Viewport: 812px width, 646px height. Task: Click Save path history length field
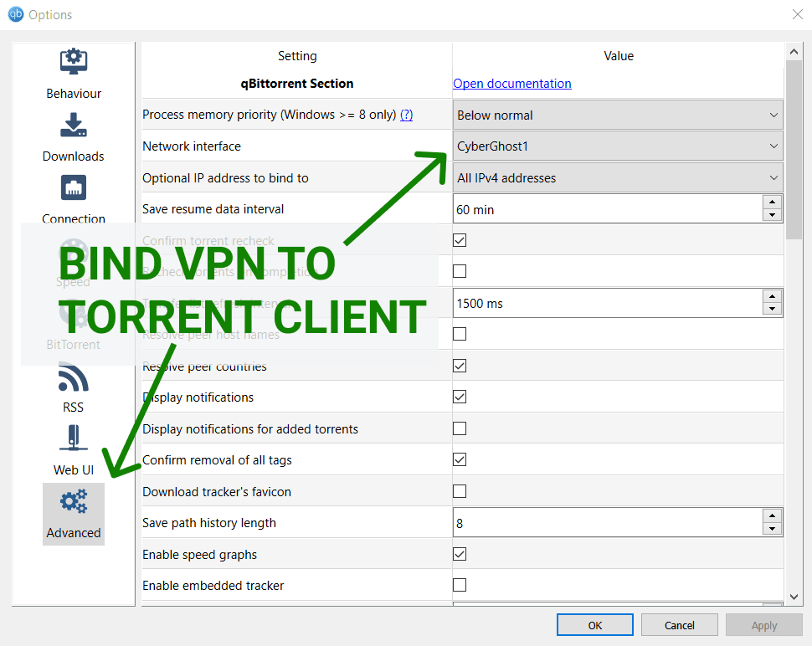tap(608, 523)
